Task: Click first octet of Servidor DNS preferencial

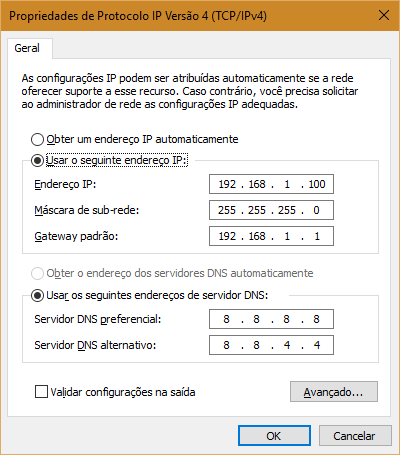Action: click(226, 319)
